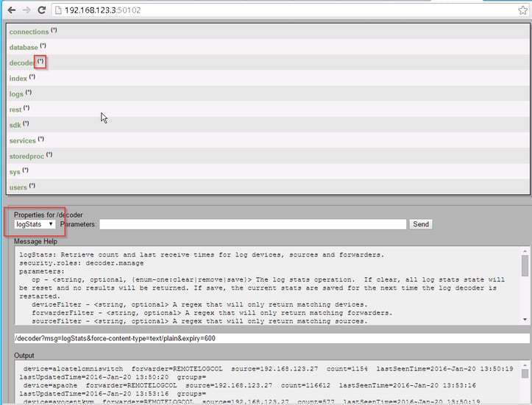
Task: Click the Message Help scrollbar thumb
Action: [x=525, y=265]
